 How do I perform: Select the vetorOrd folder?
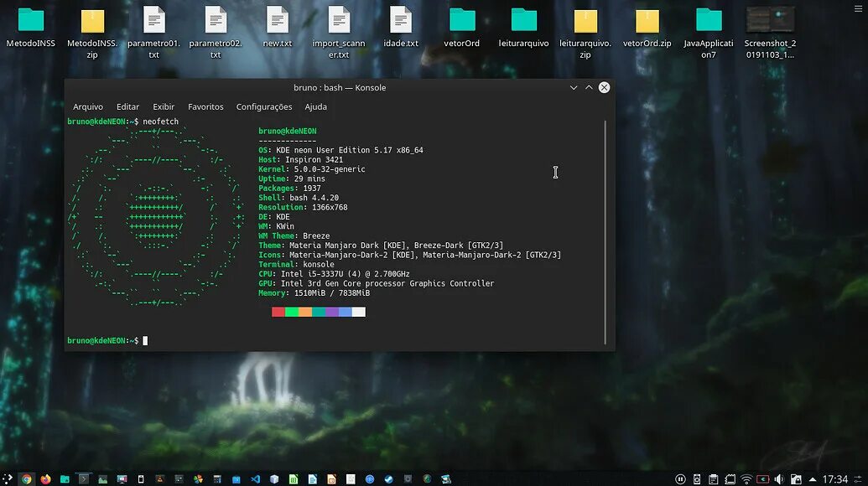click(x=462, y=28)
